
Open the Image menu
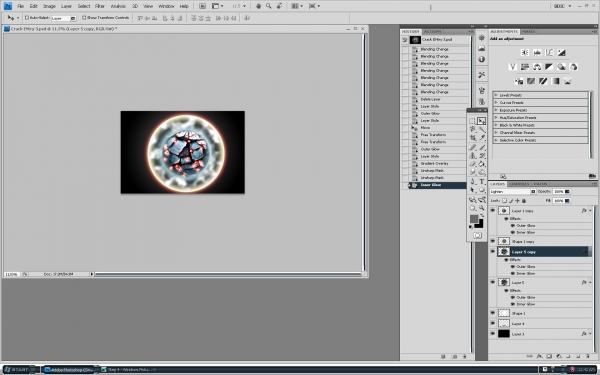(49, 6)
